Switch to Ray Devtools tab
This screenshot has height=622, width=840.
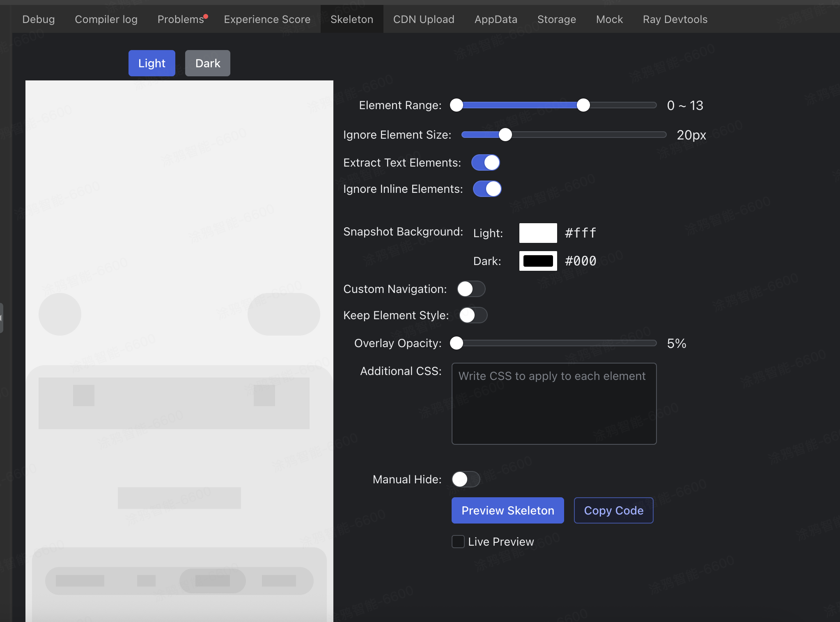675,19
